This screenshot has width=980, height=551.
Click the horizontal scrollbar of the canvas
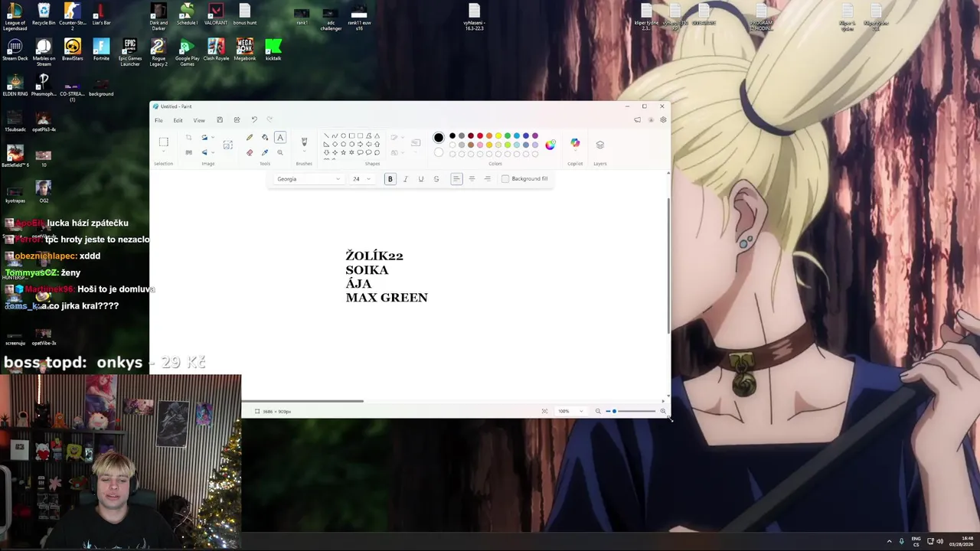pos(302,401)
